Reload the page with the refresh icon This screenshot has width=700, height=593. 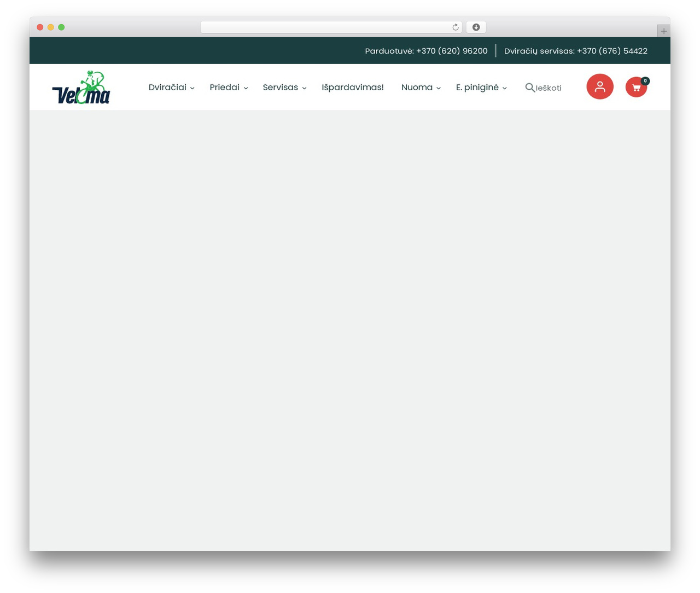tap(455, 27)
